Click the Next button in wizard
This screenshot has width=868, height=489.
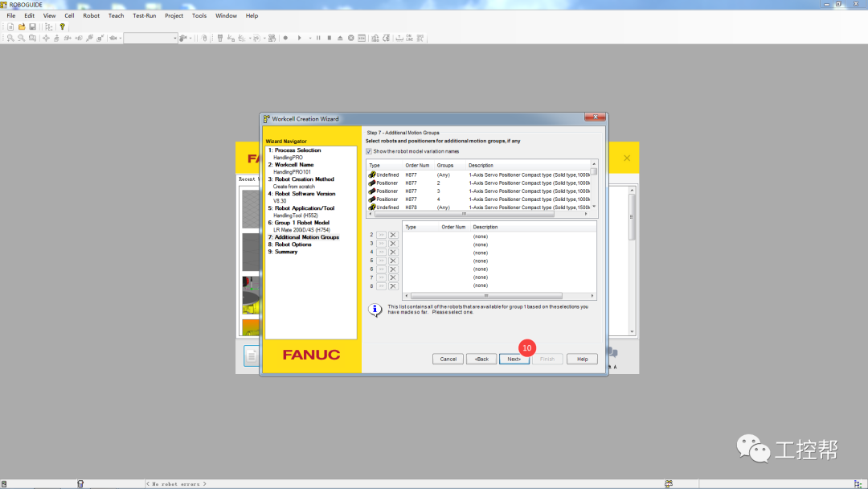(x=514, y=359)
